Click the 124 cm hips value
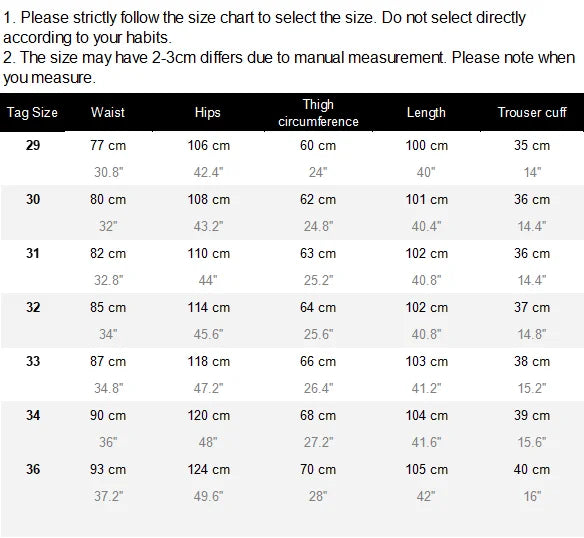Screen dimensions: 584x538 click(209, 469)
